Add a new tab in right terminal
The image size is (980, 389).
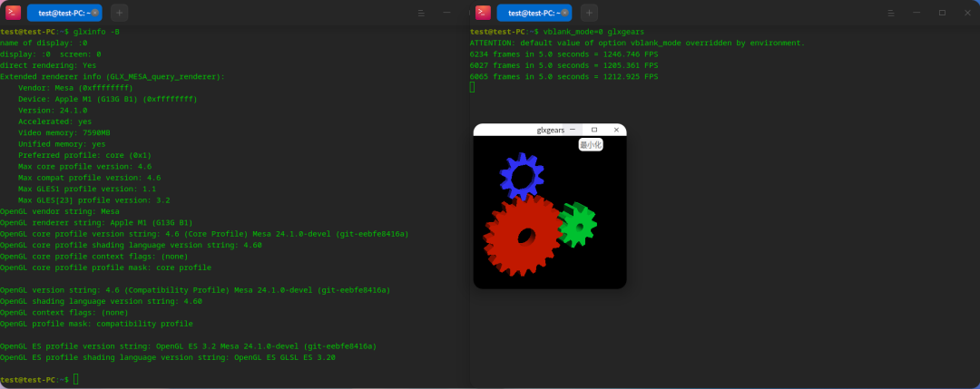pos(590,13)
